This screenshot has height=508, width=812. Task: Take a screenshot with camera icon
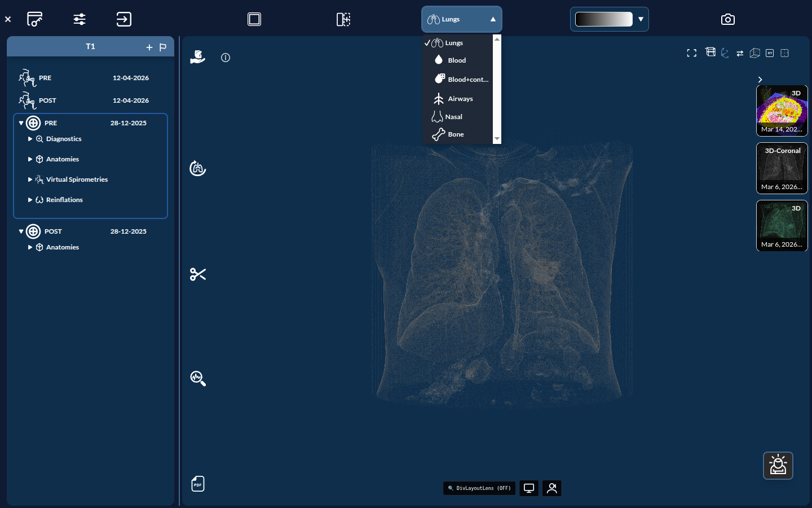pos(728,19)
